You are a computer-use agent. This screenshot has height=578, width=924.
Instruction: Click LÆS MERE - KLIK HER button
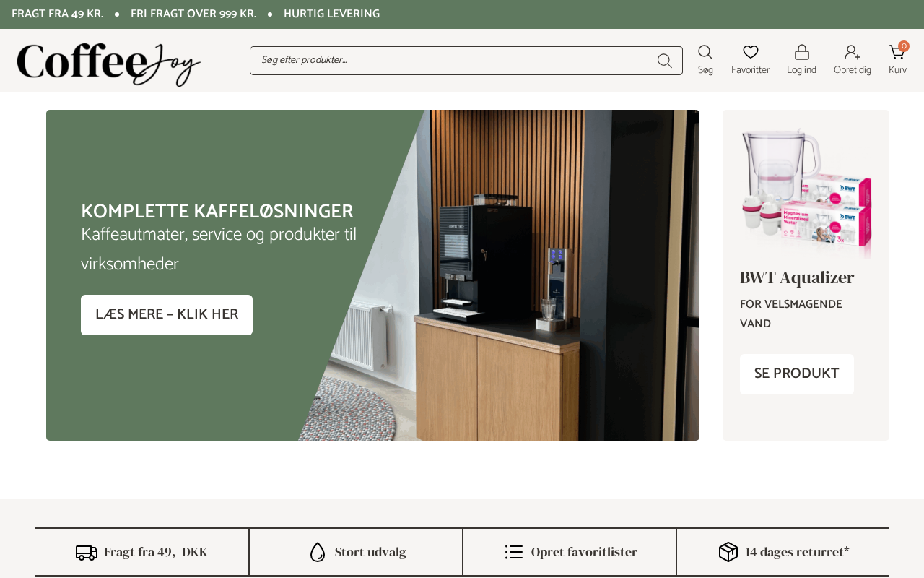click(x=167, y=315)
